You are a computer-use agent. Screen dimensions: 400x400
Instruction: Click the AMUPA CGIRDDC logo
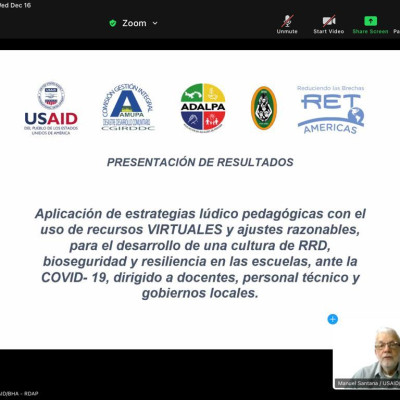[128, 108]
